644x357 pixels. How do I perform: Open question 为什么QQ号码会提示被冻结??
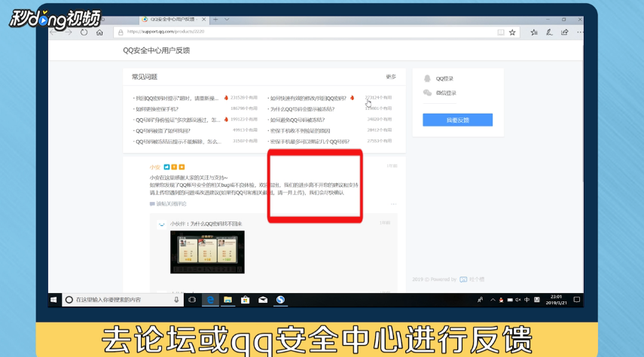pos(302,109)
